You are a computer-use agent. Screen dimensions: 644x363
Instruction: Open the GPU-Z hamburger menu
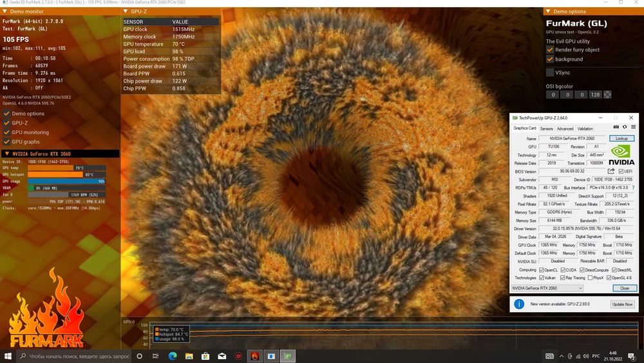coord(633,127)
